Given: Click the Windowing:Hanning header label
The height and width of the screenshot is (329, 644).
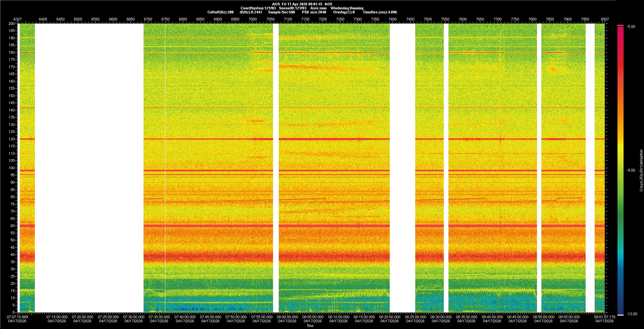Looking at the screenshot, I should [347, 8].
